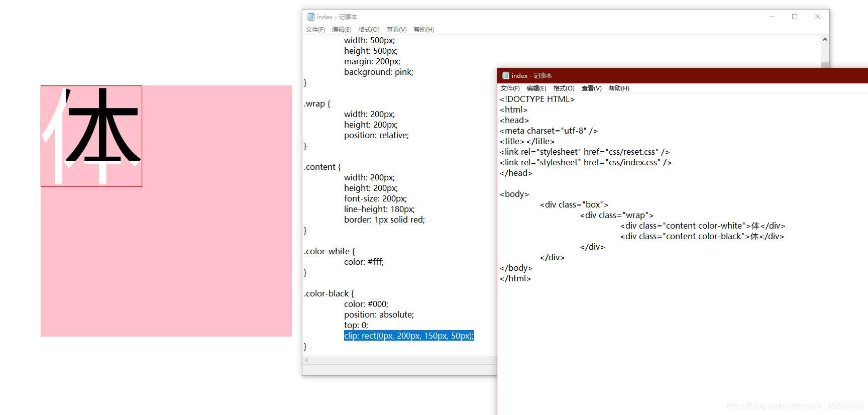Click the '.content {' selector line
Screen dimensions: 868x415
point(322,167)
